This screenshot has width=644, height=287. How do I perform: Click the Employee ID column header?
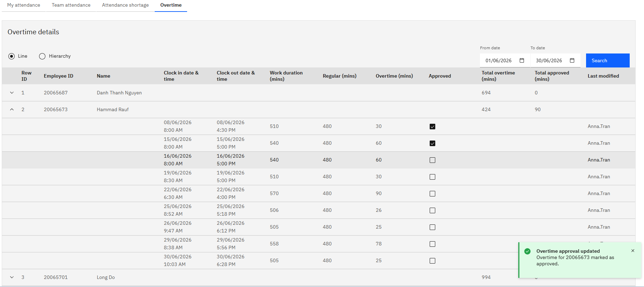[59, 76]
